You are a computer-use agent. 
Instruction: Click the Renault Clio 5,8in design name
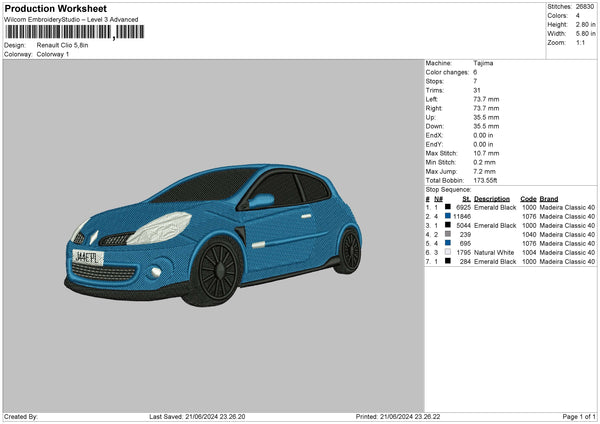pos(64,45)
